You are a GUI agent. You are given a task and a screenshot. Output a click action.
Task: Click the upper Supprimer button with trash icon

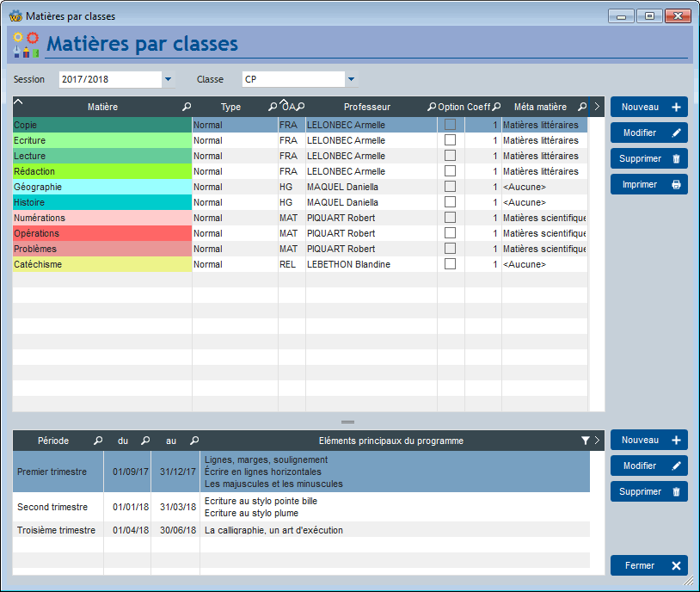click(x=648, y=158)
